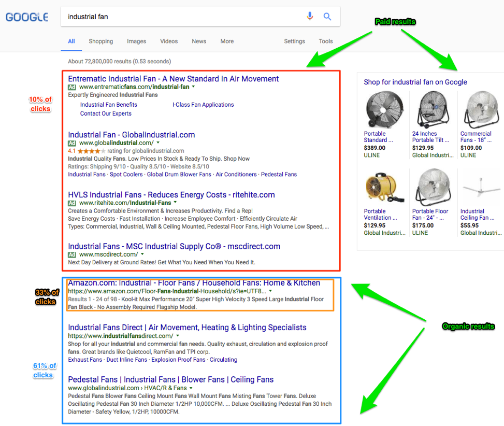Open Entrematic Industrial Fan ad headline
Image resolution: width=504 pixels, height=426 pixels.
[x=173, y=79]
